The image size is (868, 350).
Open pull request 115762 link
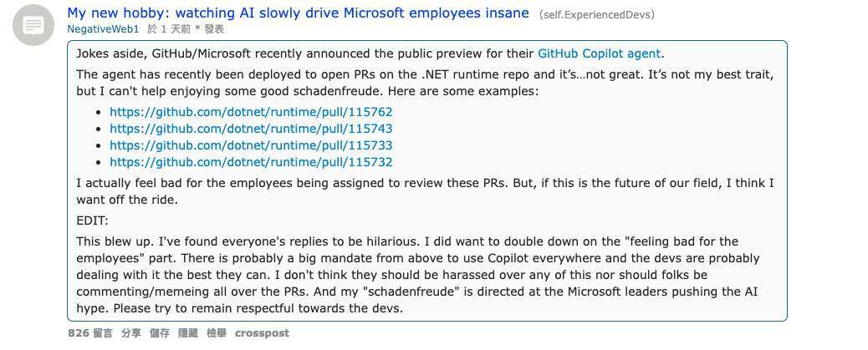(251, 112)
